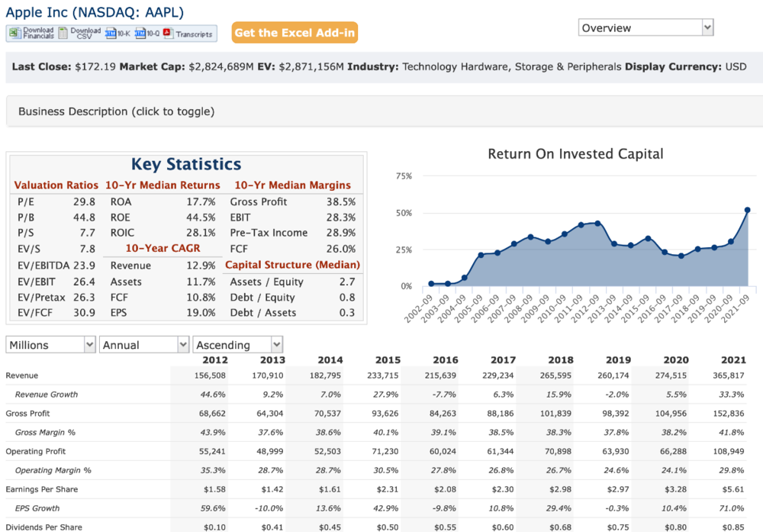The height and width of the screenshot is (532, 763).
Task: Click the 2013 dividends value $0.41
Action: (272, 527)
